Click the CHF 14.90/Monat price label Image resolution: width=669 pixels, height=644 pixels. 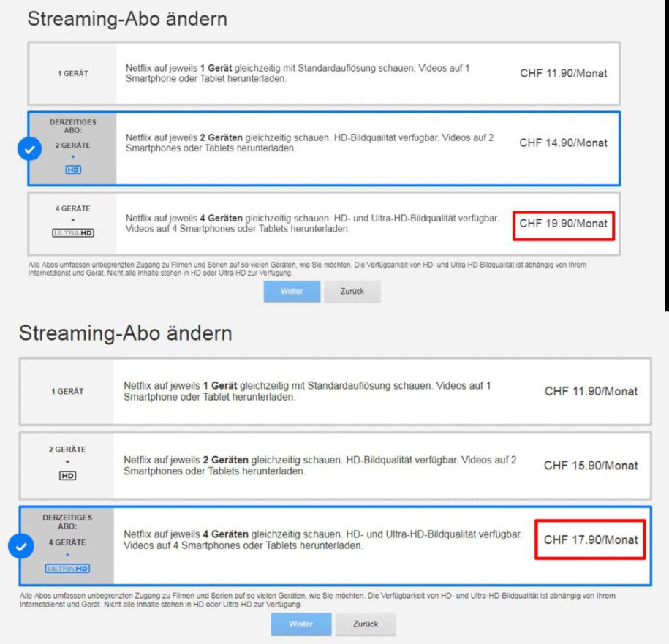[563, 143]
